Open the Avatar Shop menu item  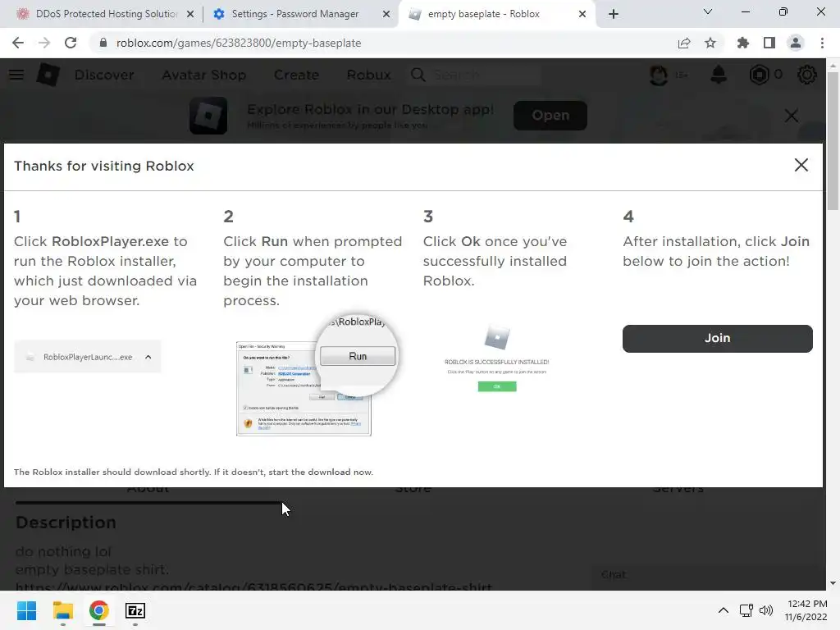coord(204,75)
